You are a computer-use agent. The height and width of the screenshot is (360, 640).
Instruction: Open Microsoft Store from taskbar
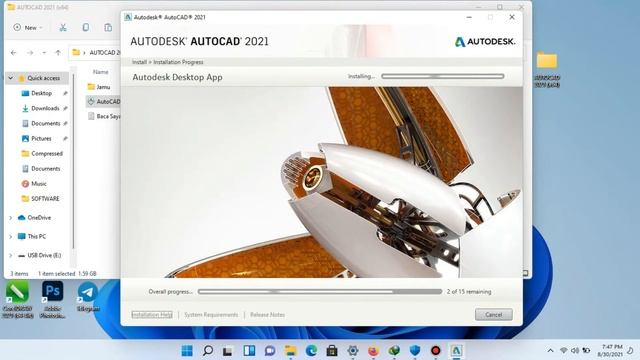[x=332, y=351]
